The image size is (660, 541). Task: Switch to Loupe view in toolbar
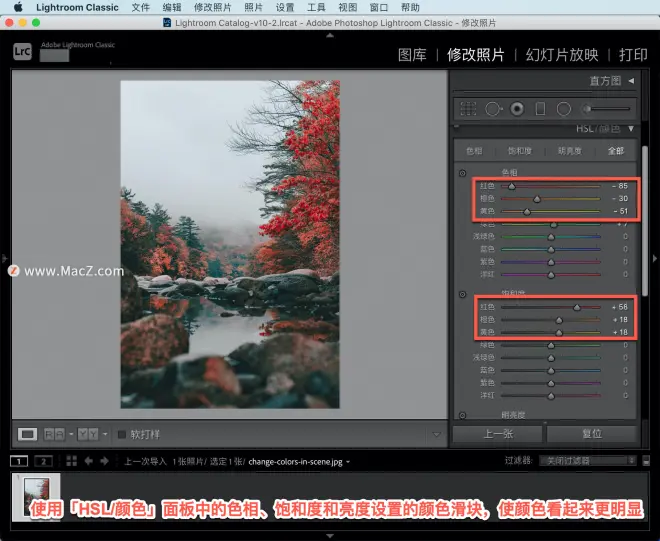[x=27, y=434]
